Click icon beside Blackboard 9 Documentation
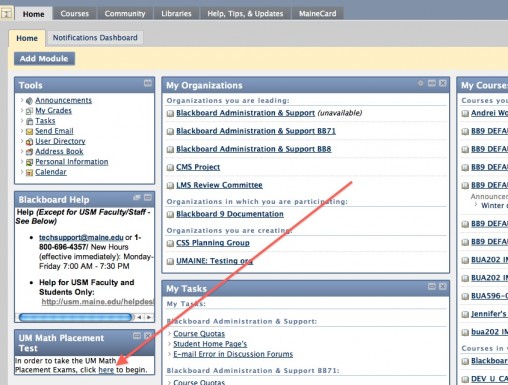 coord(170,214)
